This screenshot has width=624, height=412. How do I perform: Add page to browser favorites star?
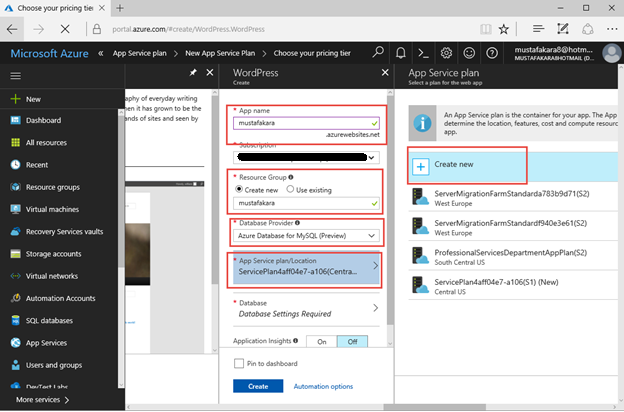tap(504, 29)
